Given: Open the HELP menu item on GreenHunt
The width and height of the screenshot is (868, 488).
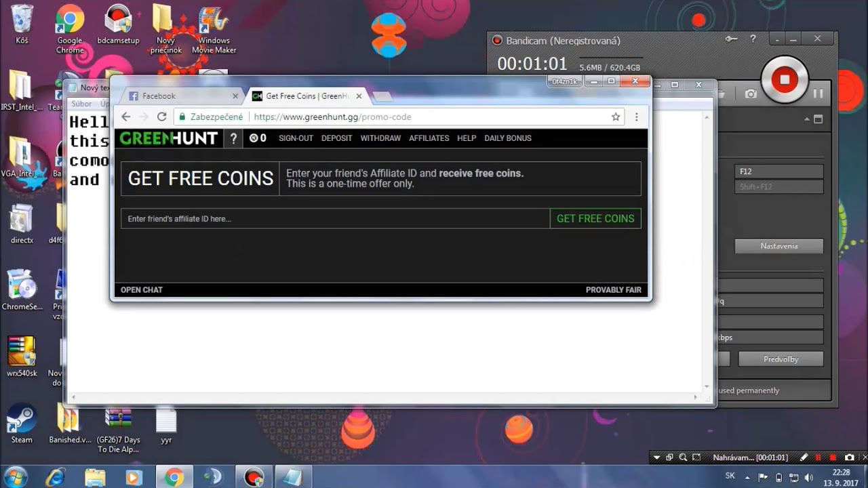Looking at the screenshot, I should coord(467,138).
